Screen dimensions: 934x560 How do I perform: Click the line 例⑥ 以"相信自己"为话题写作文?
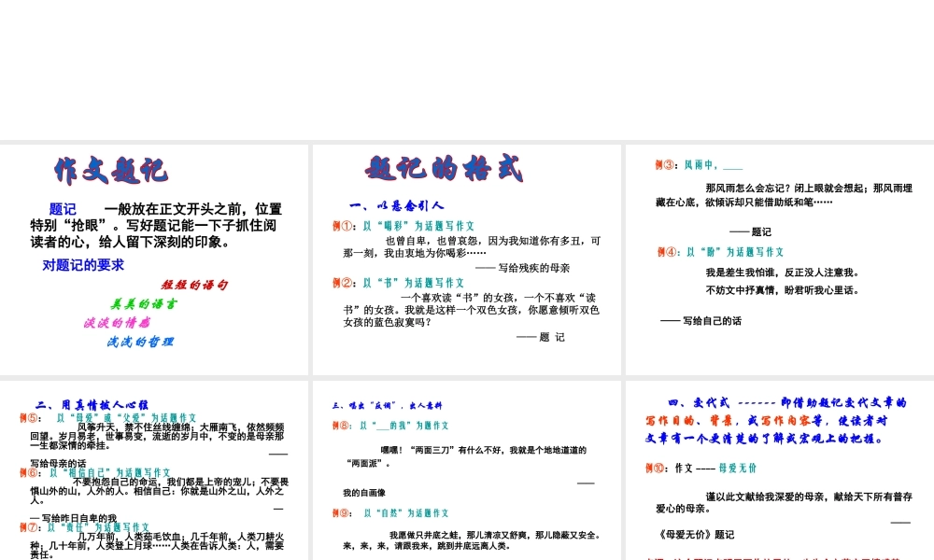(x=94, y=472)
